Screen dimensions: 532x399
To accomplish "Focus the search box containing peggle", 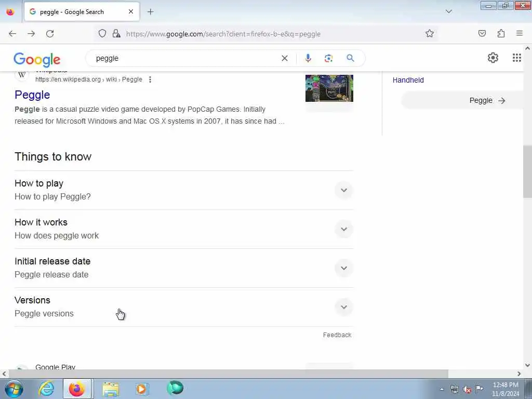I will 186,58.
